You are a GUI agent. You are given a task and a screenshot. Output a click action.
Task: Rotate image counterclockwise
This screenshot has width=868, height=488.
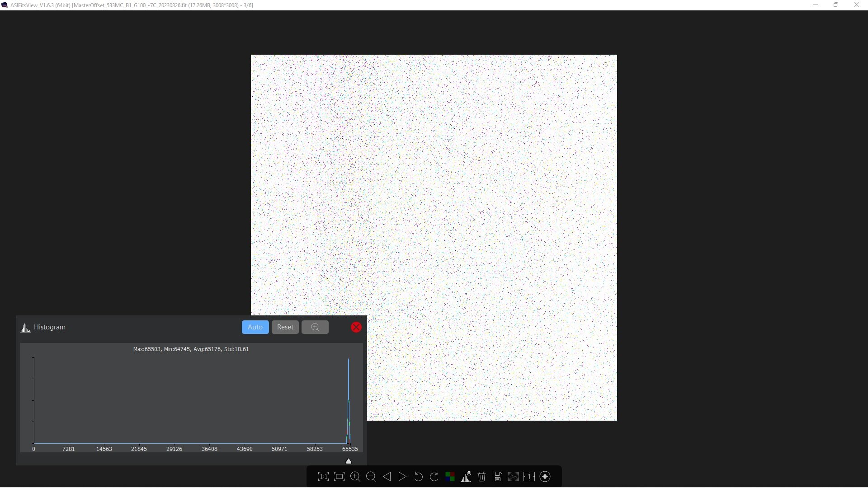tap(418, 477)
